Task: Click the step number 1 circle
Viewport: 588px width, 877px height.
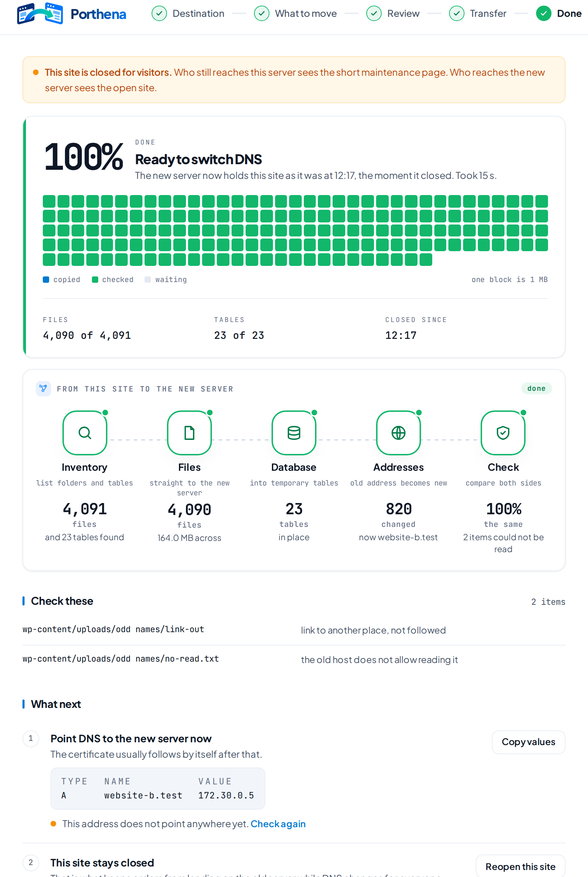Action: [x=31, y=739]
